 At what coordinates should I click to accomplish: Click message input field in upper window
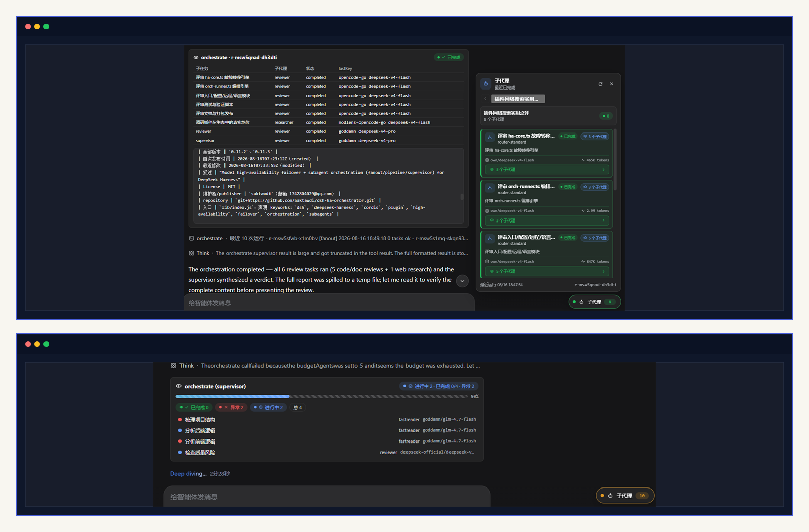329,303
